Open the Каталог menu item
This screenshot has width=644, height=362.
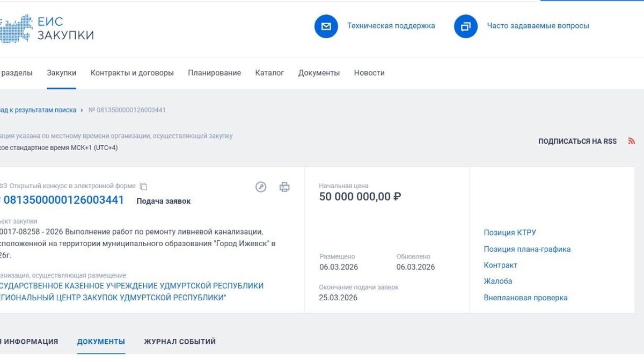pyautogui.click(x=270, y=72)
